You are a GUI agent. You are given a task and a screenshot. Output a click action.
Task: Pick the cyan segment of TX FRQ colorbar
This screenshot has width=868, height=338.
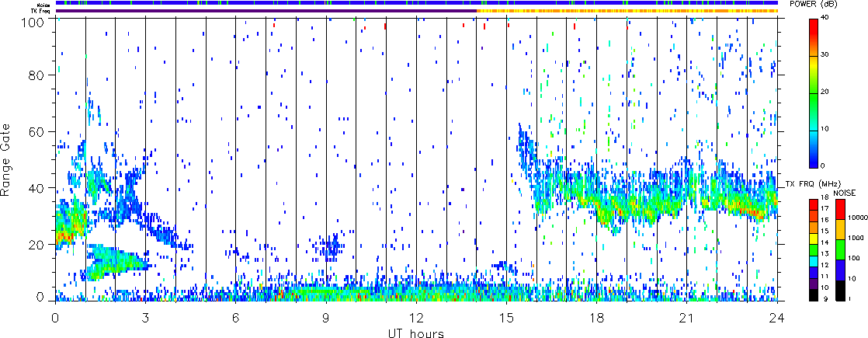pyautogui.click(x=814, y=262)
